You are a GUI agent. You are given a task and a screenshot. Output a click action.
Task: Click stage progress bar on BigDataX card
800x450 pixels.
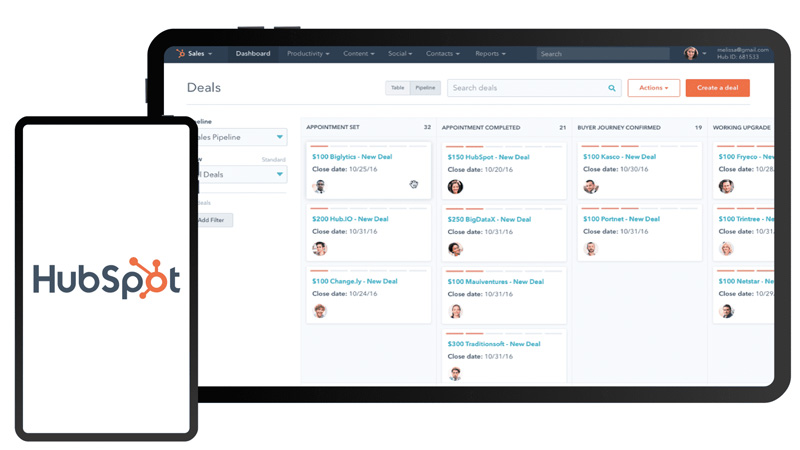[504, 209]
